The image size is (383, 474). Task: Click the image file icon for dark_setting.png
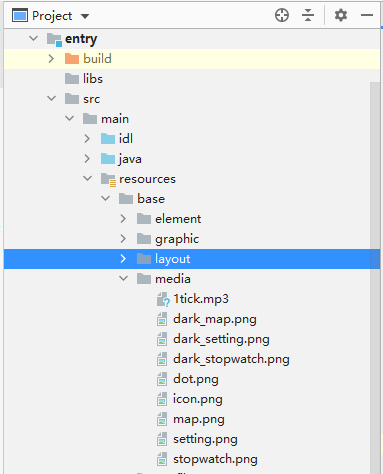pos(162,339)
